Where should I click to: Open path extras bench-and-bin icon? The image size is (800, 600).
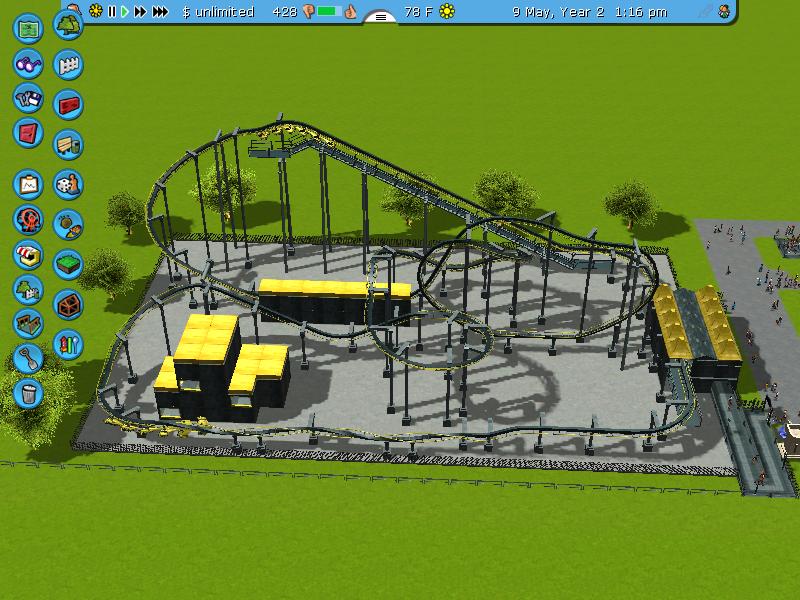68,144
